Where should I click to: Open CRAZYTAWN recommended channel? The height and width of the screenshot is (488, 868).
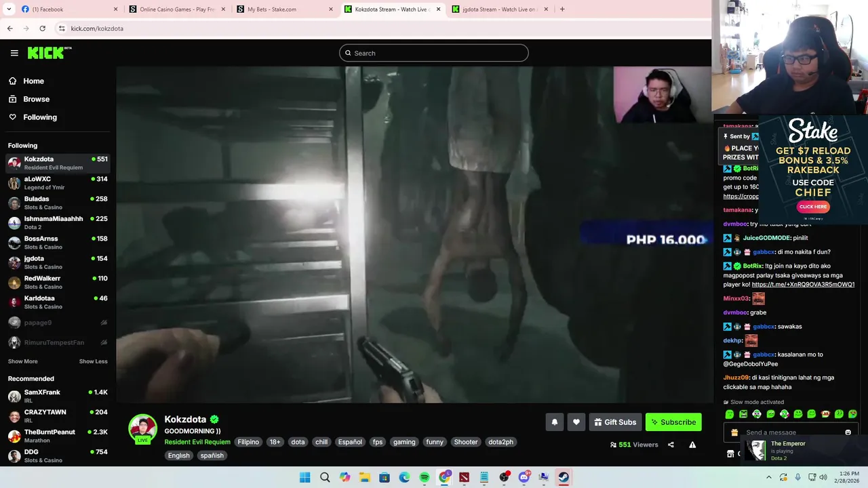coord(58,416)
